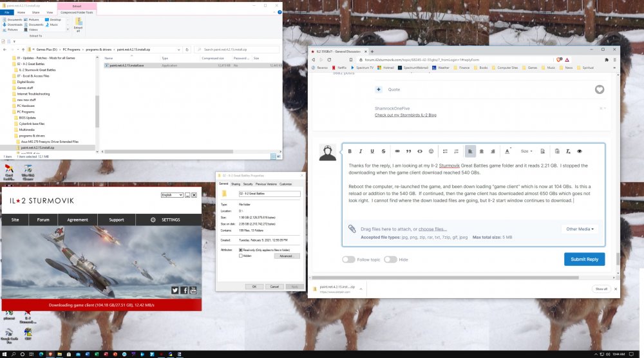
Task: Open the Facebook icon in IL-2 launcher
Action: click(x=184, y=290)
